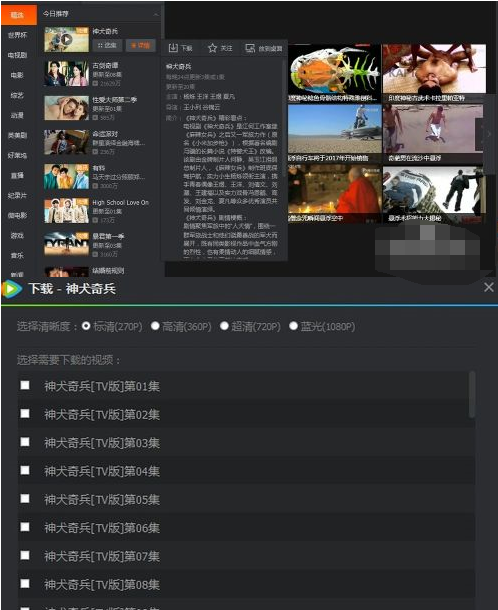Open the 有料 show thumbnail
The height and width of the screenshot is (610, 498).
pos(67,176)
